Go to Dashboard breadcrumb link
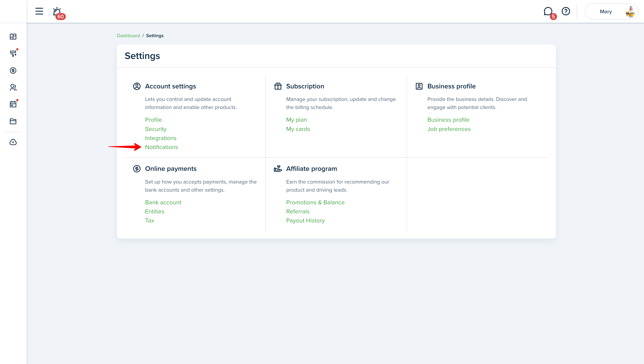This screenshot has width=644, height=364. click(129, 35)
